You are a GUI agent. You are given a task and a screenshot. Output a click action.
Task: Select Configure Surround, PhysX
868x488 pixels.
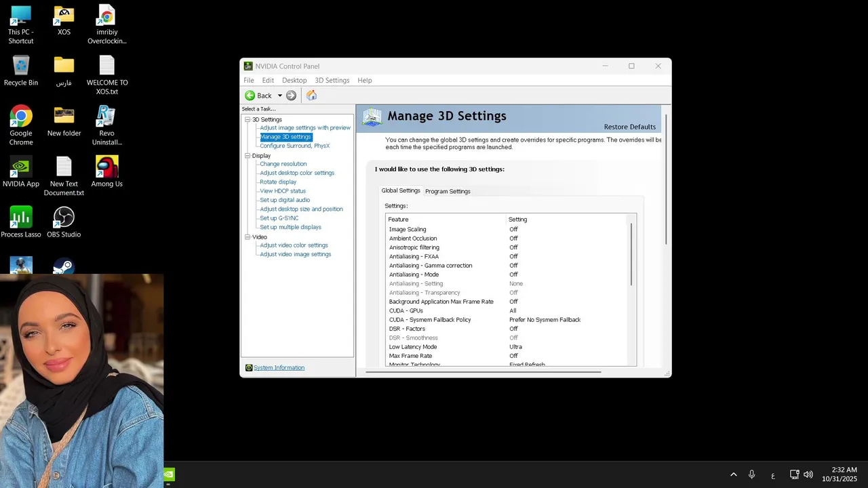294,146
